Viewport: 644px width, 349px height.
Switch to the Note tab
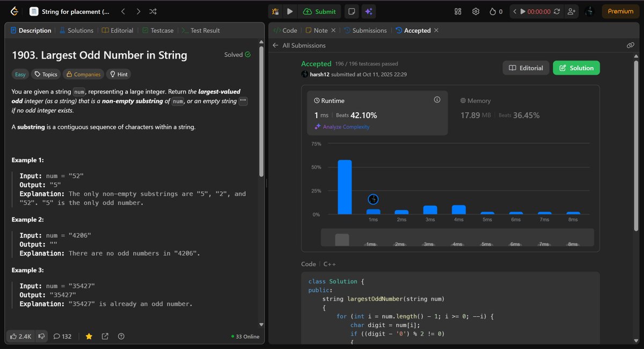pos(317,31)
